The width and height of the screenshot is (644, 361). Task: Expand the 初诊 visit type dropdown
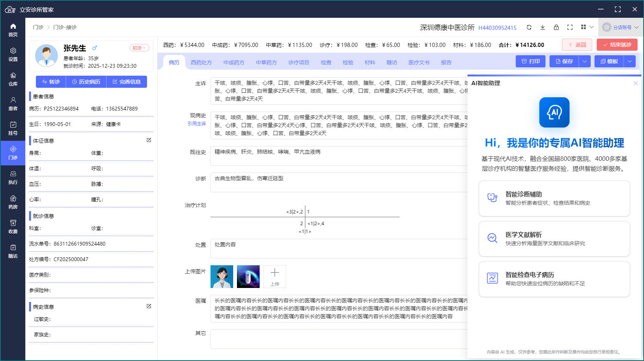139,48
